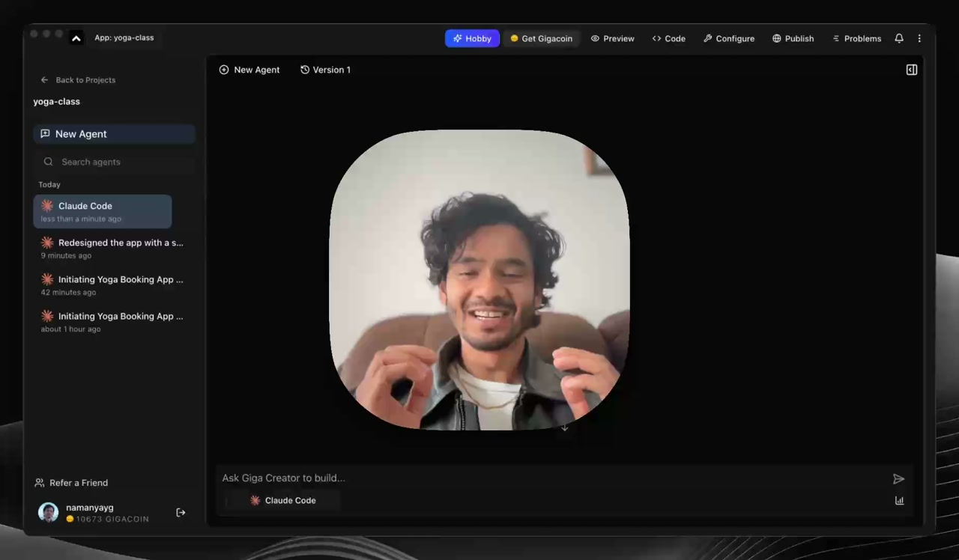This screenshot has height=560, width=959.
Task: Expand the App: yoga-class chevron
Action: 76,37
